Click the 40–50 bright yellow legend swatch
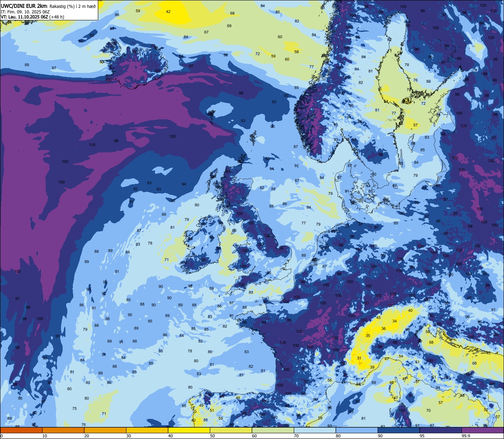The image size is (504, 439). (189, 430)
